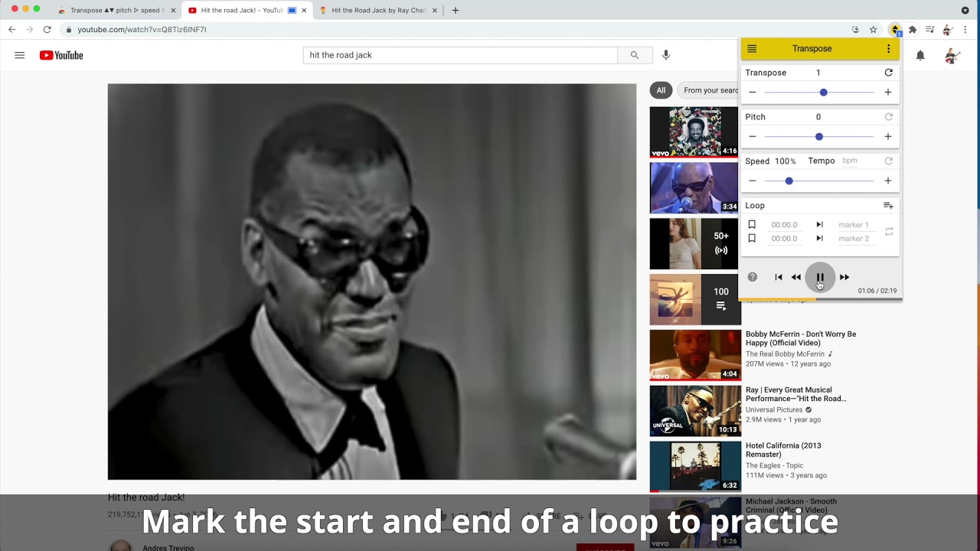
Task: Switch to the Transpose pitch speed tab
Action: coord(115,11)
